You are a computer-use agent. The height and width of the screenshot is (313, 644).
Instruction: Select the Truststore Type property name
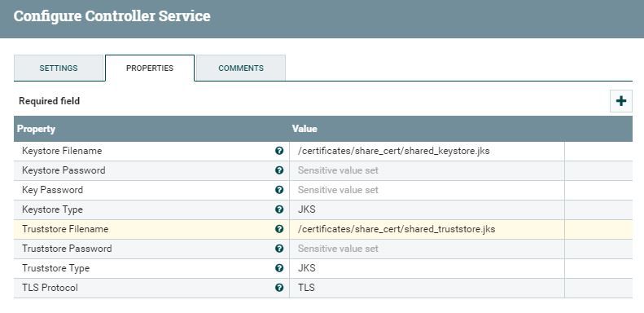pos(56,268)
